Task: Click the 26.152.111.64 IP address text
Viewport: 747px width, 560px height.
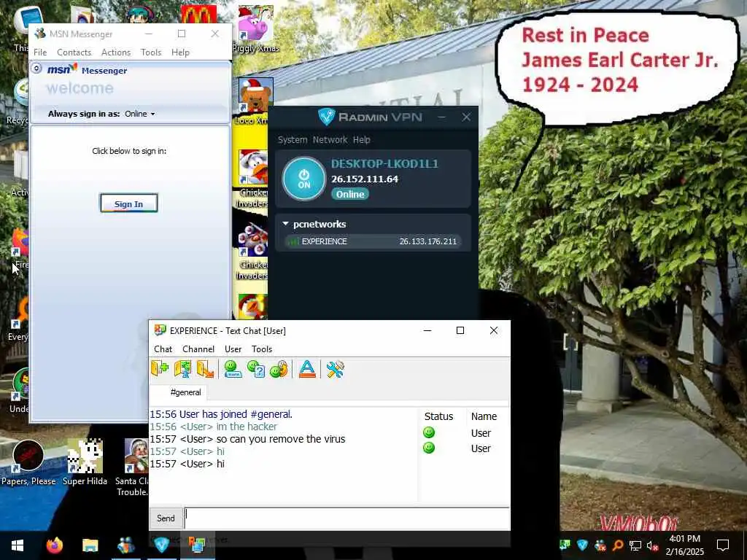Action: [x=365, y=179]
